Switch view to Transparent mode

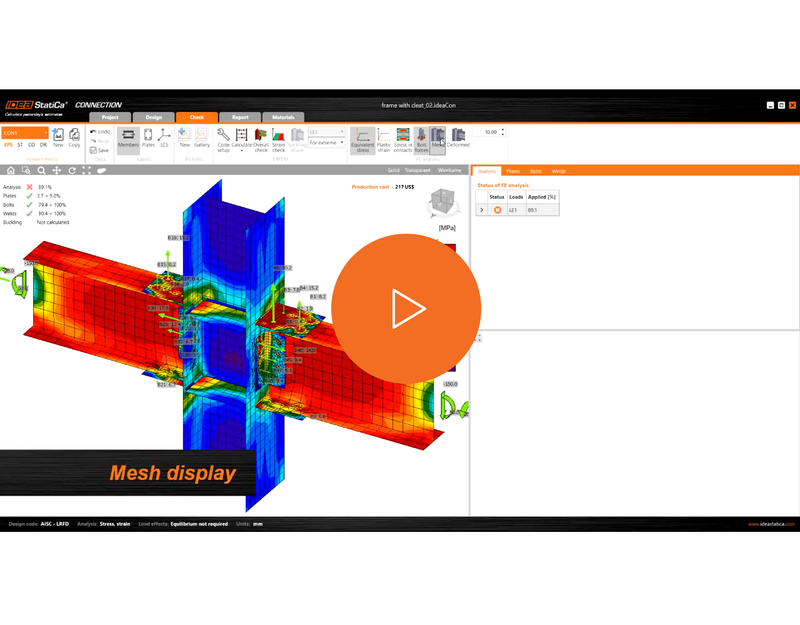tap(417, 170)
